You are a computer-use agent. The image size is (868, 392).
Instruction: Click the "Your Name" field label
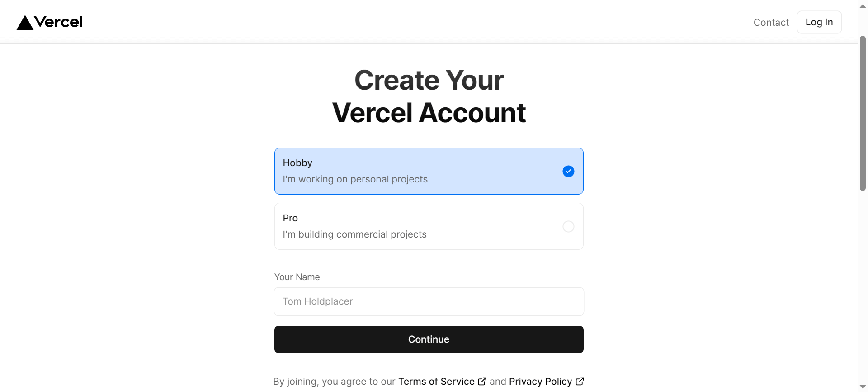297,277
